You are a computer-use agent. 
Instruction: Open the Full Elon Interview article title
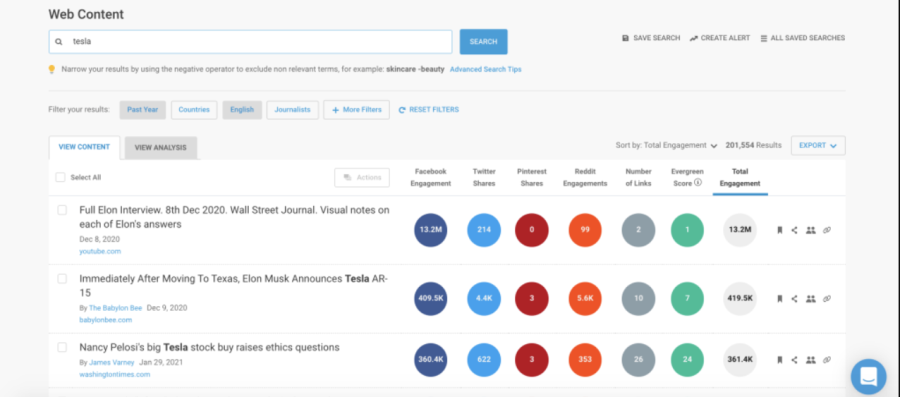234,217
